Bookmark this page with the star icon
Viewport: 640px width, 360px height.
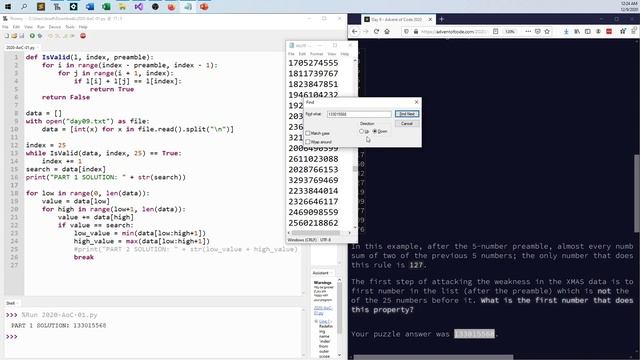547,31
